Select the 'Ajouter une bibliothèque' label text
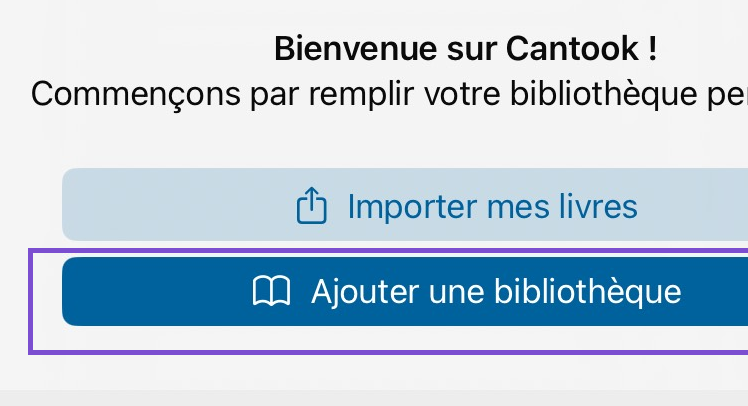Image resolution: width=748 pixels, height=406 pixels. (496, 292)
